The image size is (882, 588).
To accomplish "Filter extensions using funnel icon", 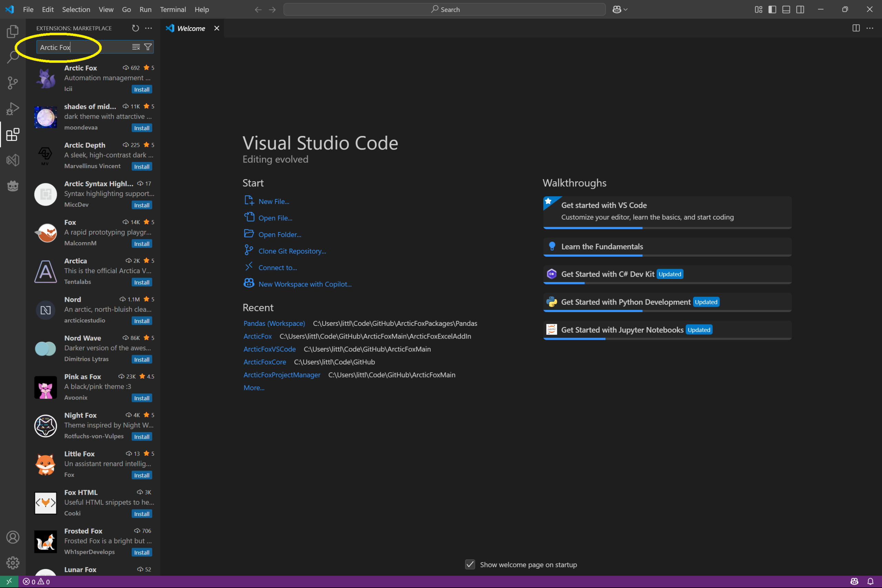I will [148, 47].
